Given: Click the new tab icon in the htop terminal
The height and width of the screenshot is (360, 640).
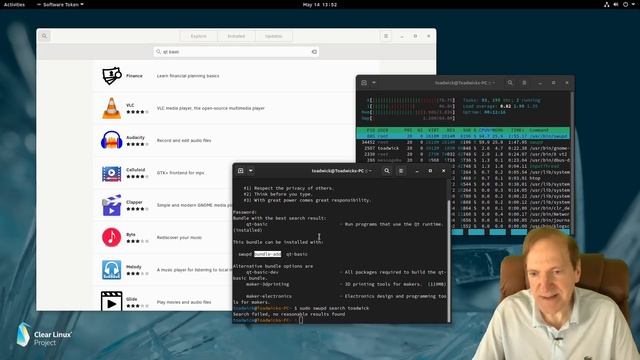Looking at the screenshot, I should coord(364,83).
